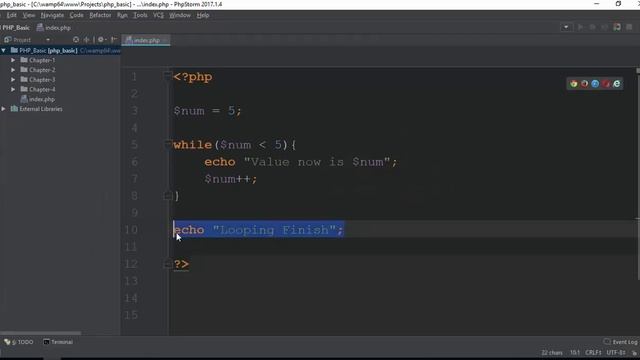Click the project panel horizontal scrollbar
640x360 pixels.
pos(41,333)
